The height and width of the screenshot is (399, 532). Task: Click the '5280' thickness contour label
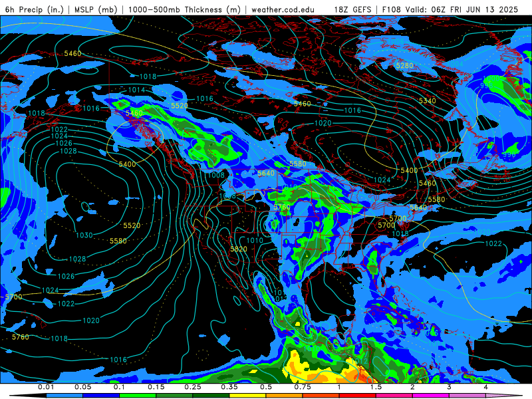[405, 65]
